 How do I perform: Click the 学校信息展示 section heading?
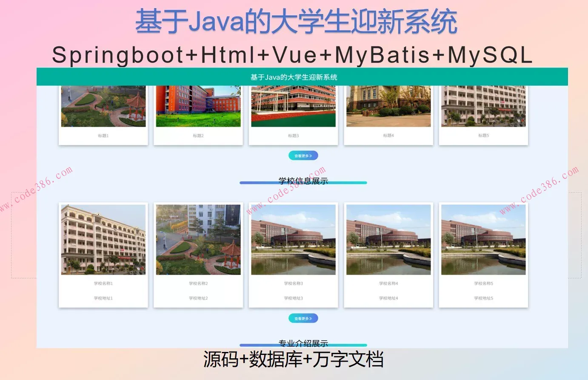tap(303, 181)
